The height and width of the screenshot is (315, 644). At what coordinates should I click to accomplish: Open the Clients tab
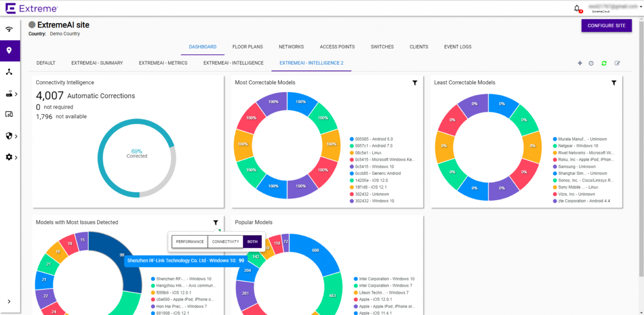[x=419, y=47]
